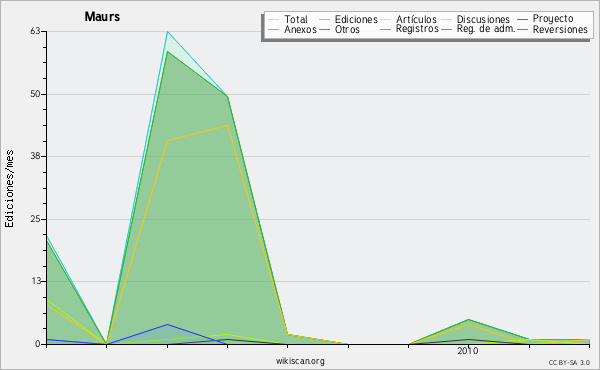
Task: Click the 'Proyecto' legend label
Action: click(x=553, y=19)
